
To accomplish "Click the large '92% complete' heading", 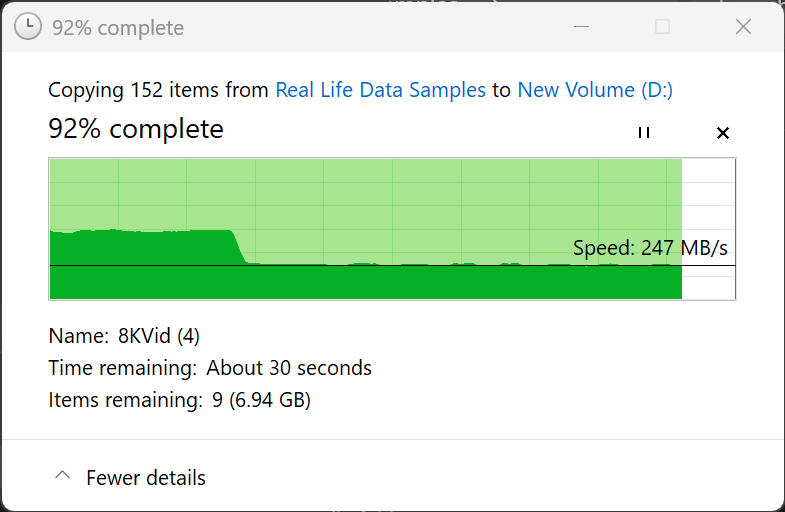I will pyautogui.click(x=136, y=129).
